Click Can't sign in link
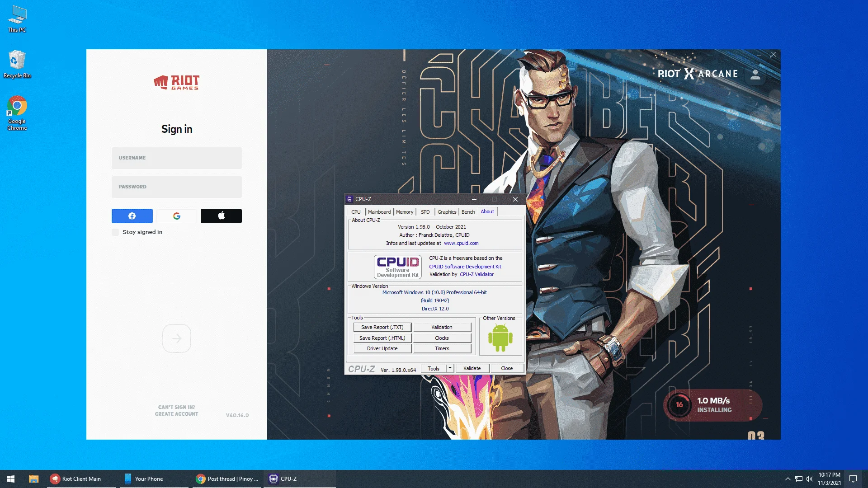Screen dimensions: 868x488 point(177,407)
